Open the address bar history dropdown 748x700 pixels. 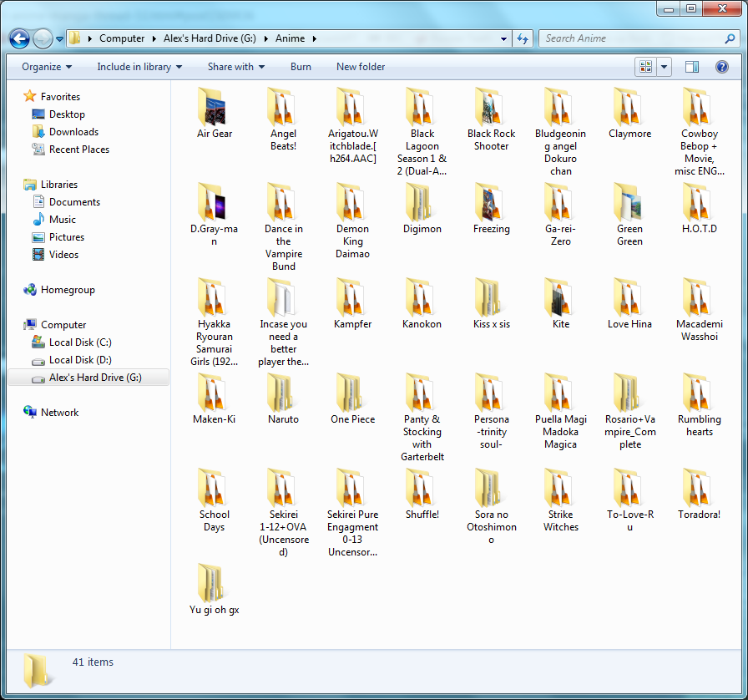pyautogui.click(x=503, y=38)
